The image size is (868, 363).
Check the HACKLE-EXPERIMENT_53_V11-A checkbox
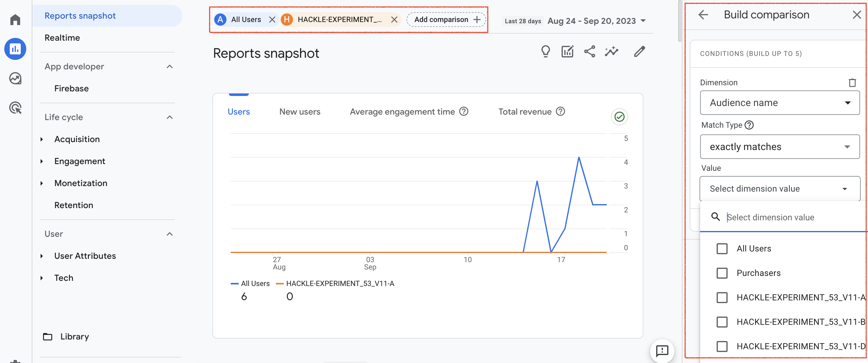coord(722,297)
